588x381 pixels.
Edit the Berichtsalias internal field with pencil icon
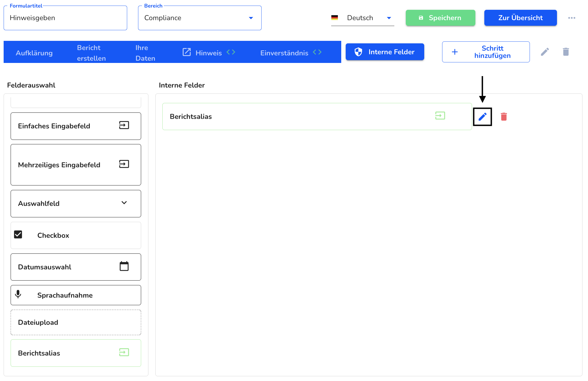tap(482, 117)
